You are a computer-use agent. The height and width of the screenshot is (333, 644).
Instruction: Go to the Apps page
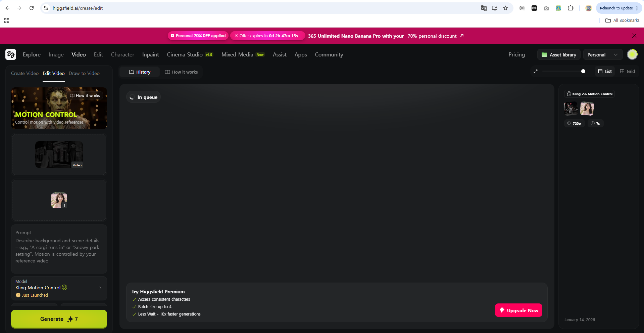tap(301, 54)
